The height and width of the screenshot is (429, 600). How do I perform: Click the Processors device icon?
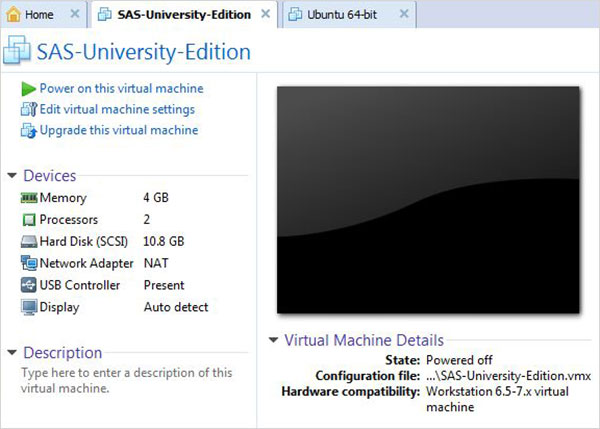[29, 220]
